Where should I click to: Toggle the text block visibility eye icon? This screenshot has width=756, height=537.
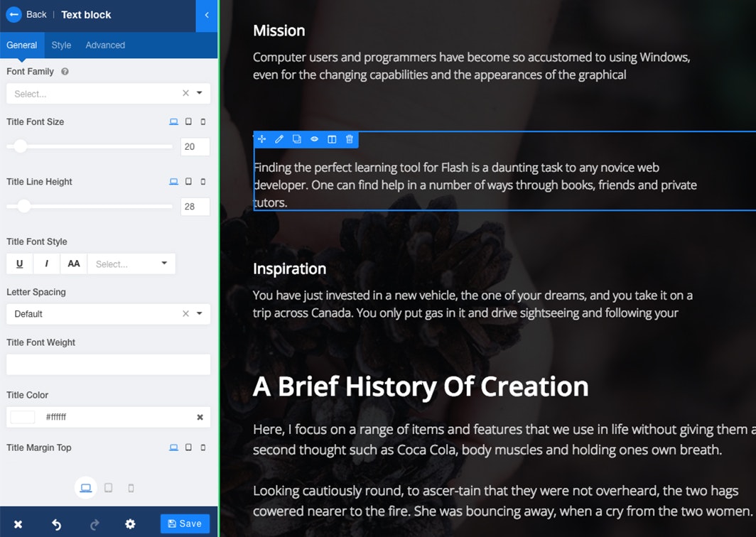point(314,139)
